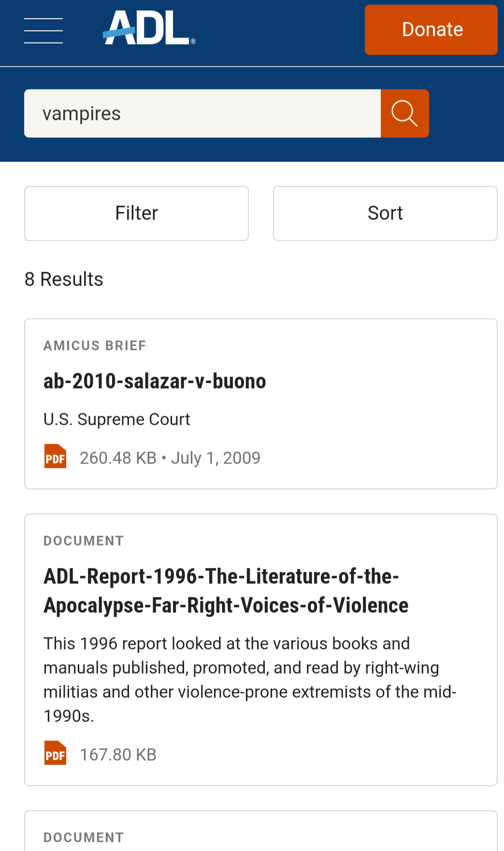Open the Literature of the Apocalypse report title
The image size is (504, 851).
coord(226,591)
